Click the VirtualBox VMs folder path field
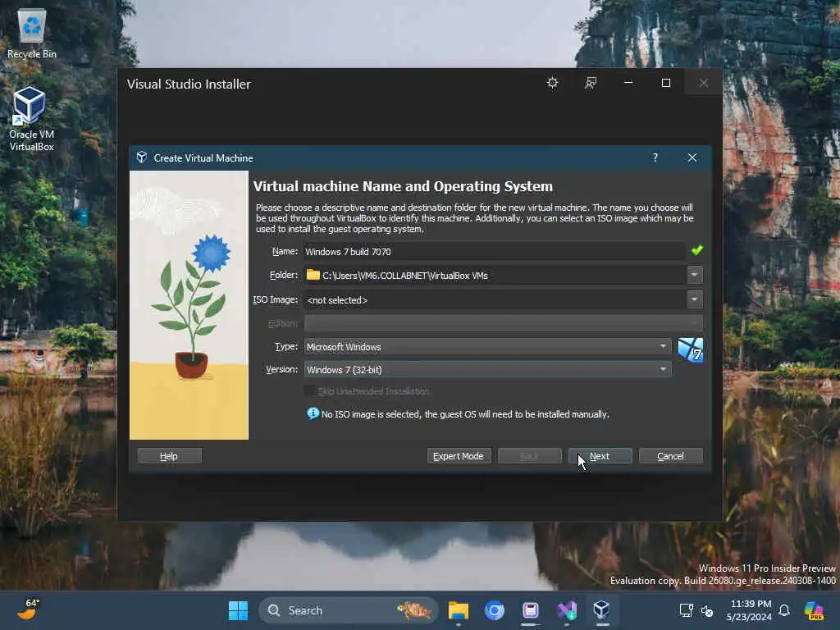This screenshot has width=840, height=630. (495, 275)
